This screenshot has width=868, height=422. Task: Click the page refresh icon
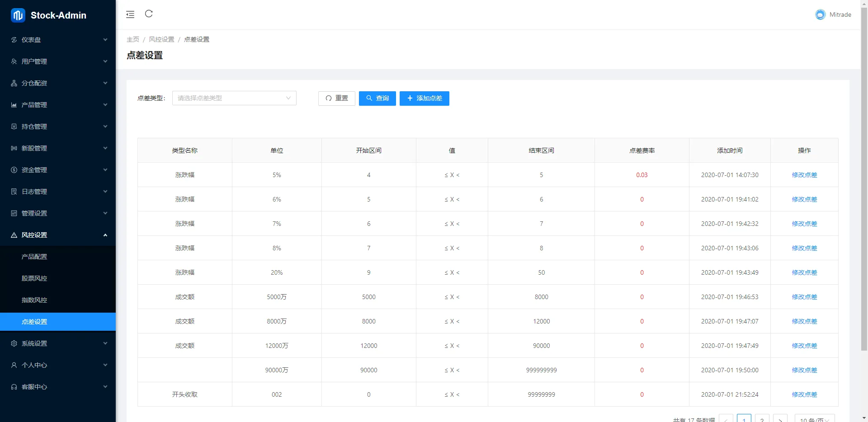tap(149, 14)
